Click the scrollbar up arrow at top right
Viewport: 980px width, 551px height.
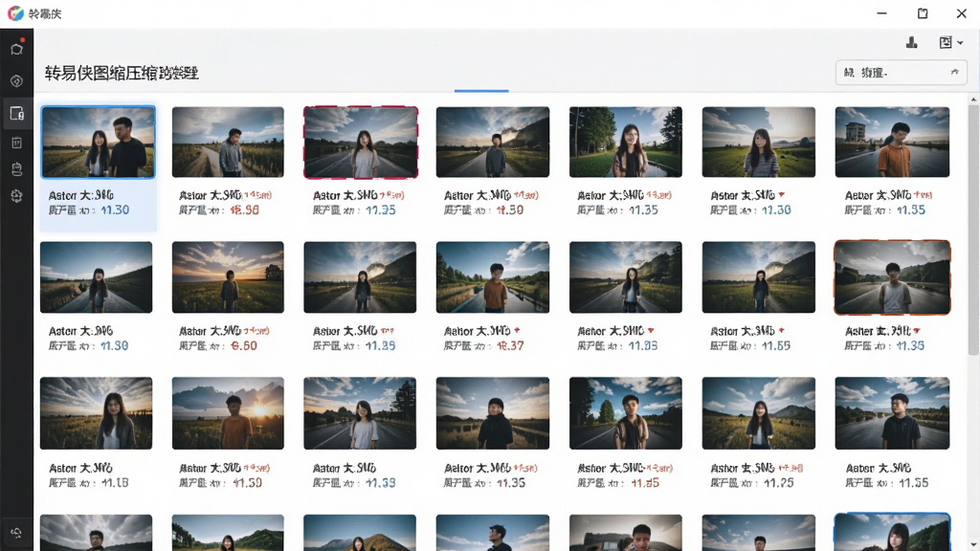973,99
